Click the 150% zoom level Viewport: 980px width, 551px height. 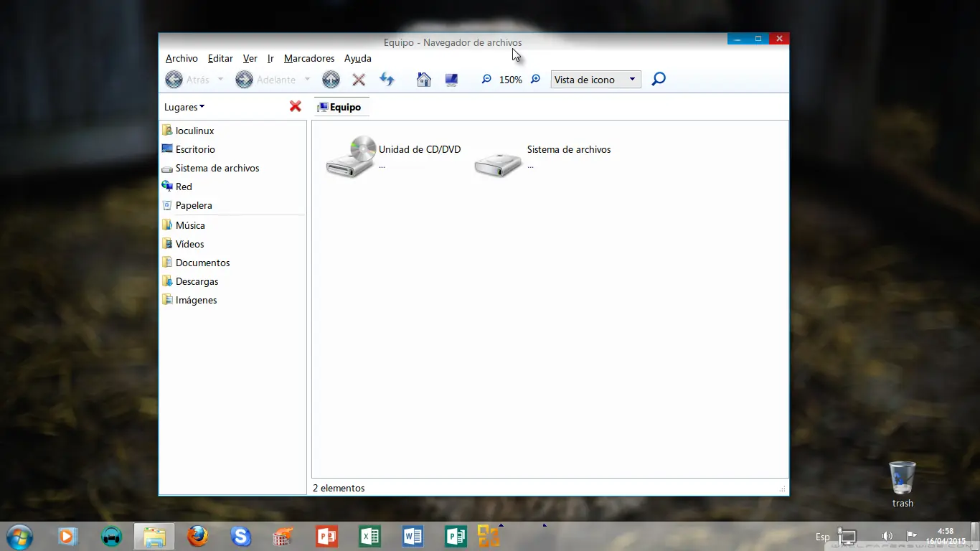(x=511, y=80)
